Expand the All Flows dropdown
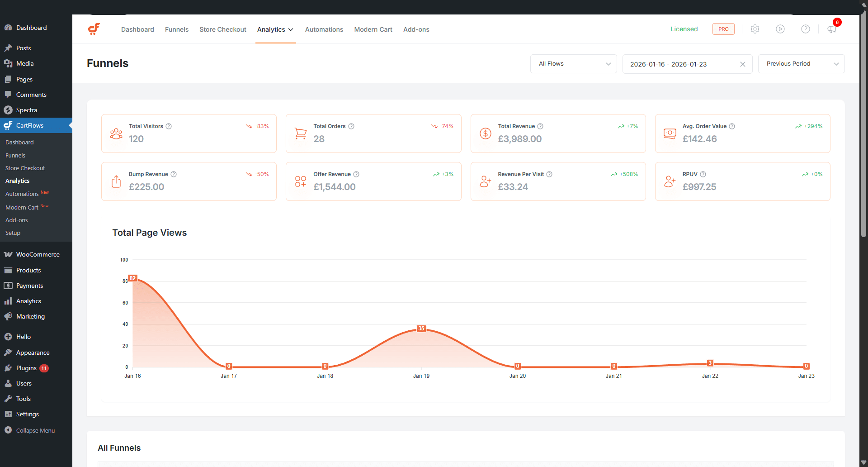This screenshot has height=467, width=868. 574,64
